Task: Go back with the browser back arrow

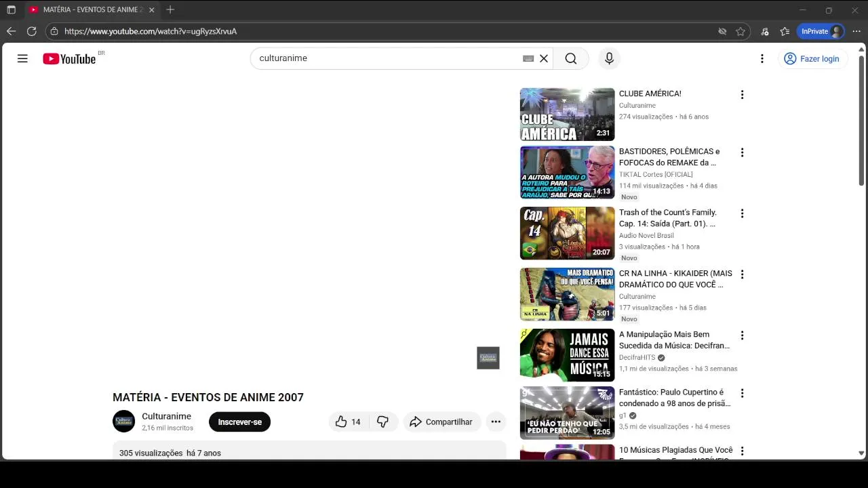Action: 11,31
